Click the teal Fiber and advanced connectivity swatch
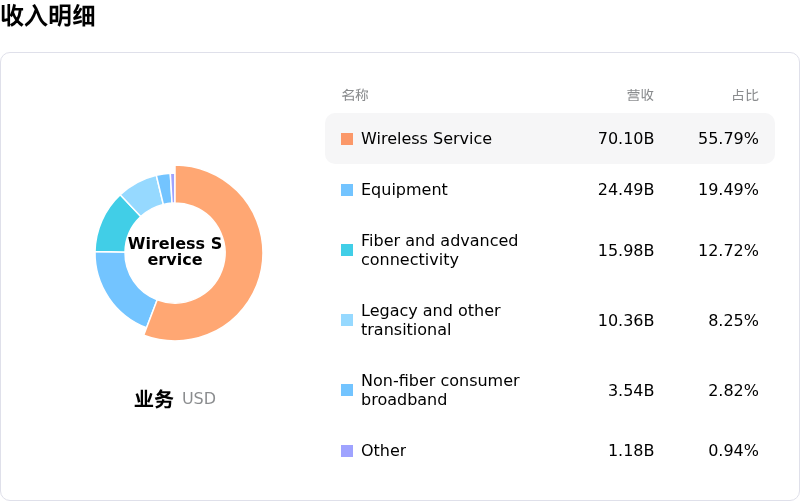Viewport: 800px width, 501px height. 347,250
